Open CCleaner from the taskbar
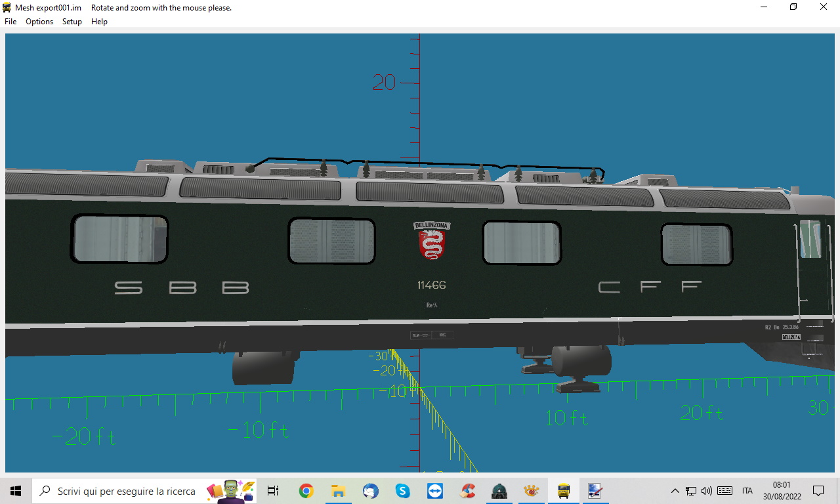This screenshot has width=840, height=504. point(467,491)
